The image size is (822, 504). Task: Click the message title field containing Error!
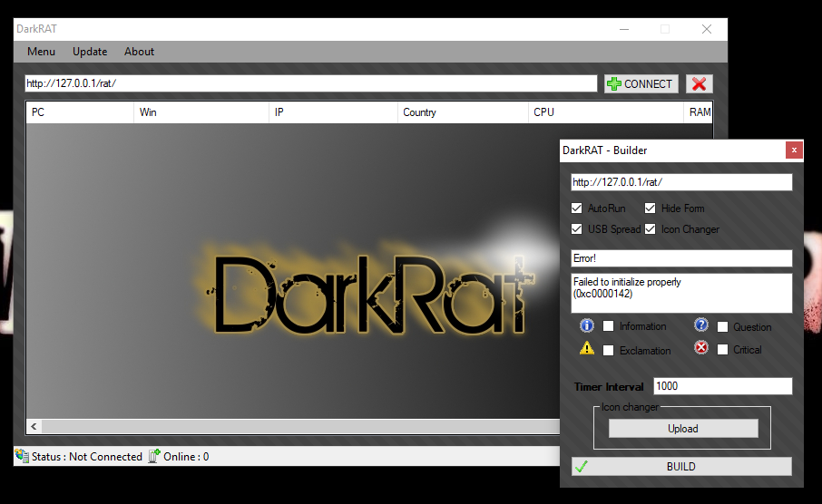[x=681, y=258]
